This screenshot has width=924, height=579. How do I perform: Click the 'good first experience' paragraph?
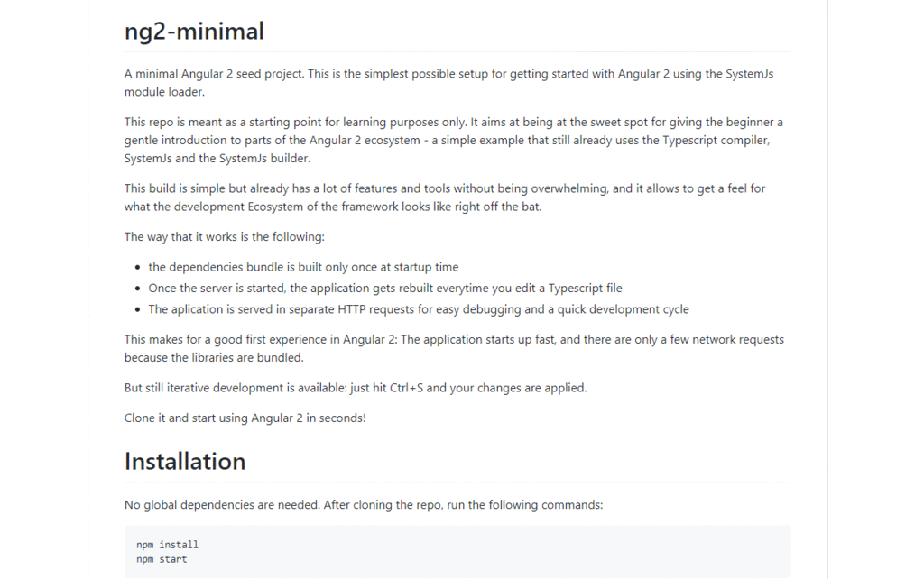pyautogui.click(x=454, y=340)
